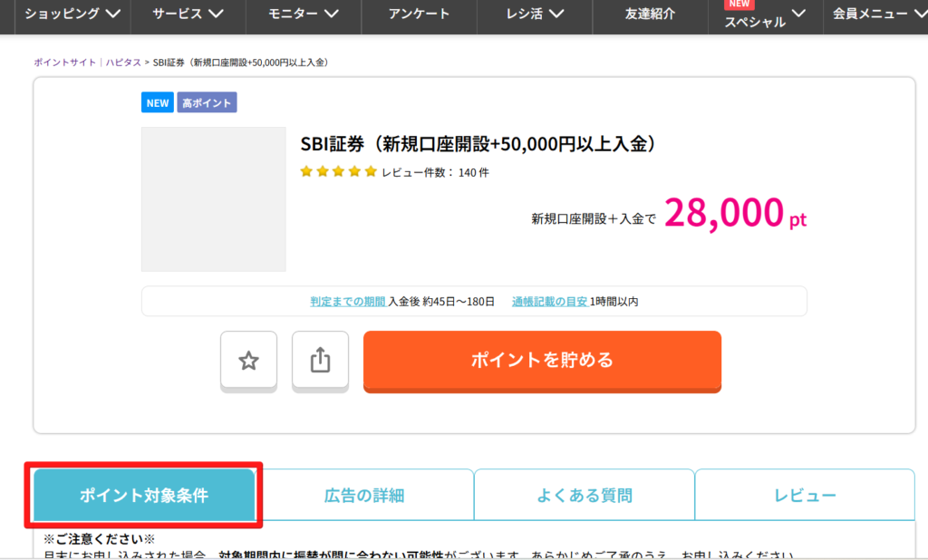Screen dimensions: 928x560
Task: Open the モニター dropdown menu
Action: pyautogui.click(x=303, y=14)
